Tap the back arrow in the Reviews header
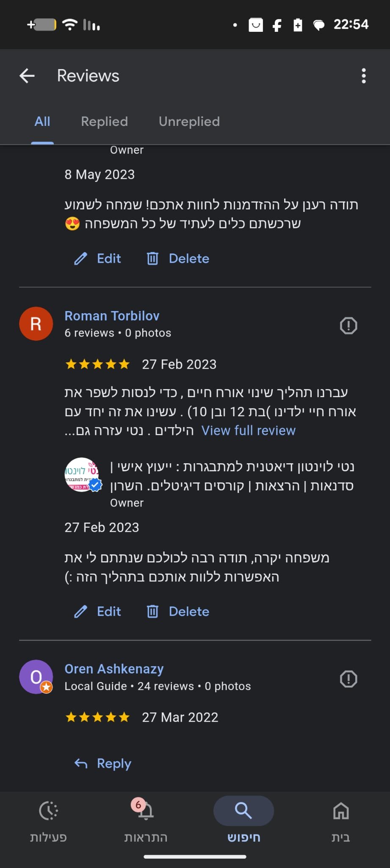390x868 pixels. pyautogui.click(x=27, y=76)
